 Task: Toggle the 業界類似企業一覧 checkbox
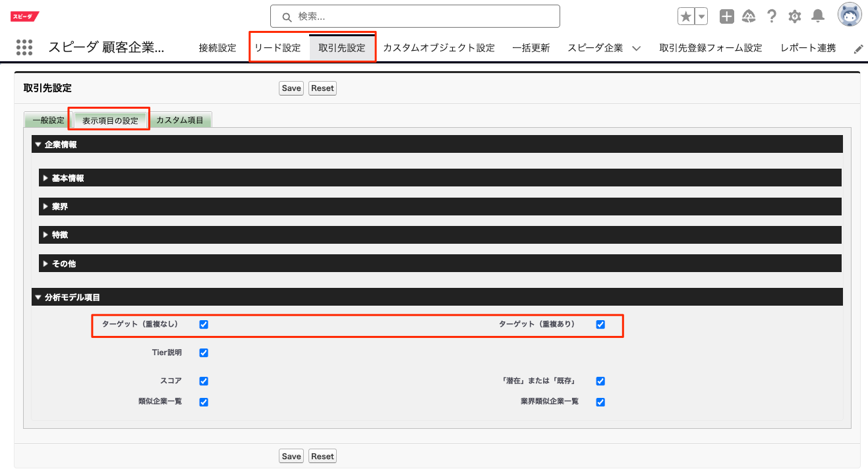[x=600, y=402]
